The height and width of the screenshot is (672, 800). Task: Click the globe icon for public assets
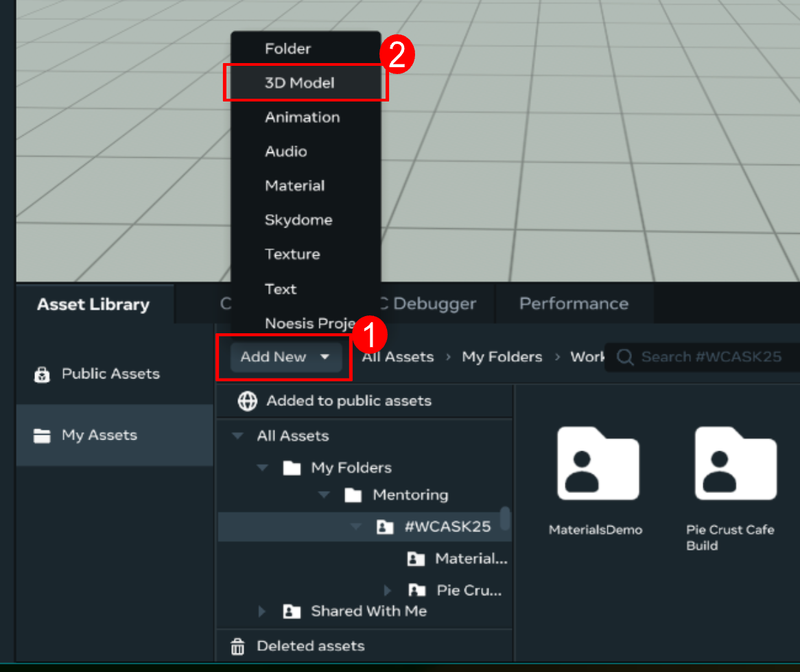pos(247,401)
